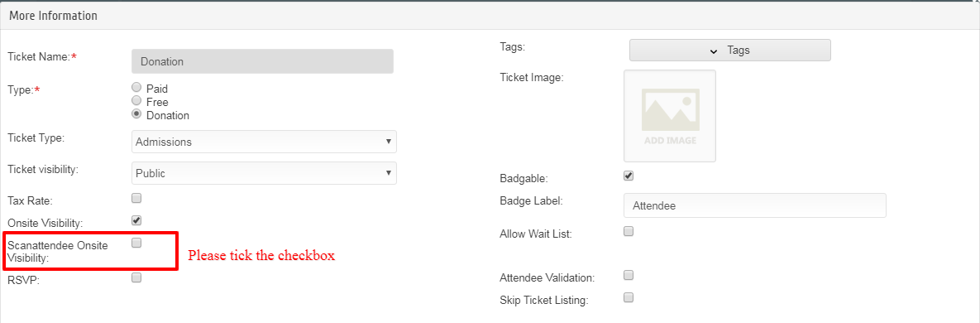
Task: Uncheck the Onsite Visibility checkbox
Action: click(x=137, y=220)
